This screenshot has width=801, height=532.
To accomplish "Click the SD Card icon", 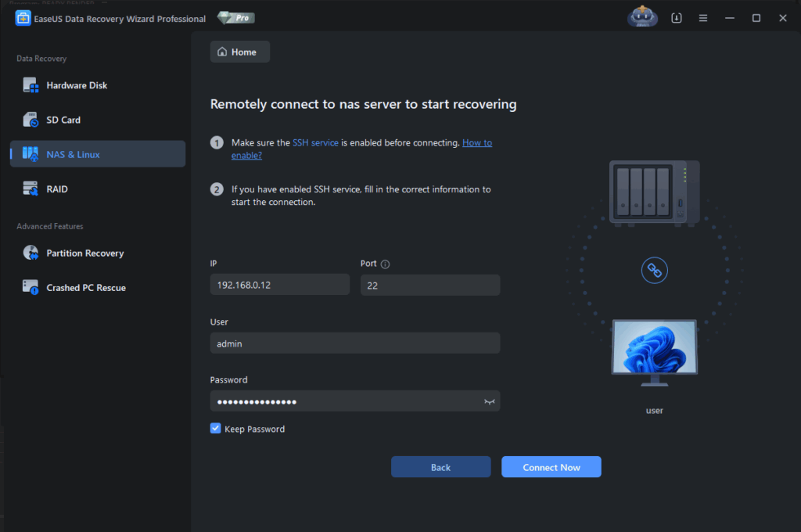I will click(31, 120).
